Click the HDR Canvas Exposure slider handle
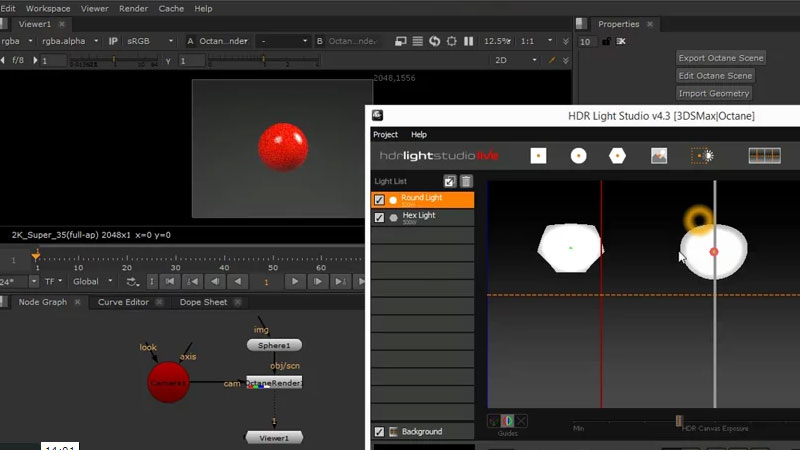Screen dimensions: 800x450 pos(679,421)
